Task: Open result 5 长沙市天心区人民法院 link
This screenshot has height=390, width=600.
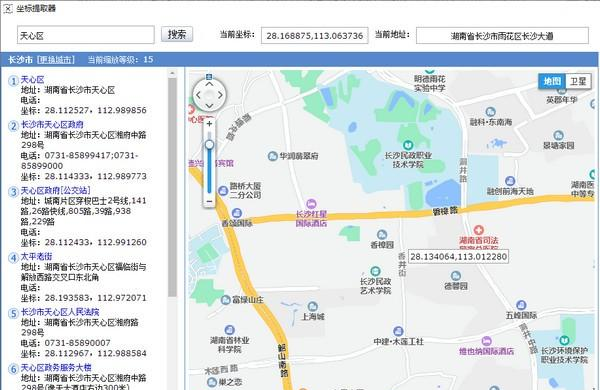Action: (x=60, y=312)
